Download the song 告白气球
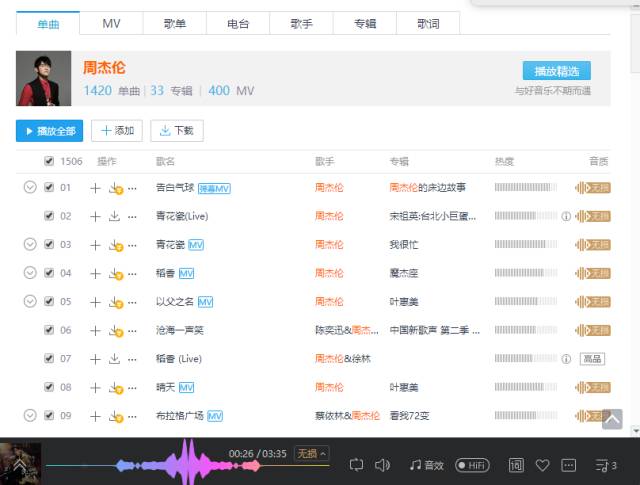Screen dimensions: 640x485 116,188
